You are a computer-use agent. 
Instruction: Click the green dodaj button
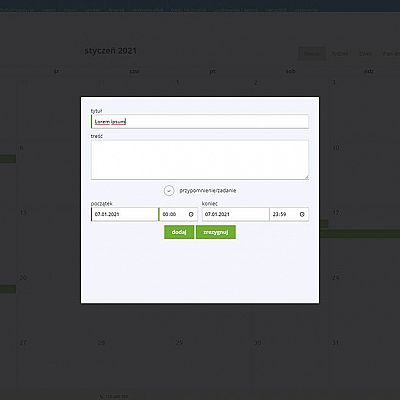click(x=179, y=232)
